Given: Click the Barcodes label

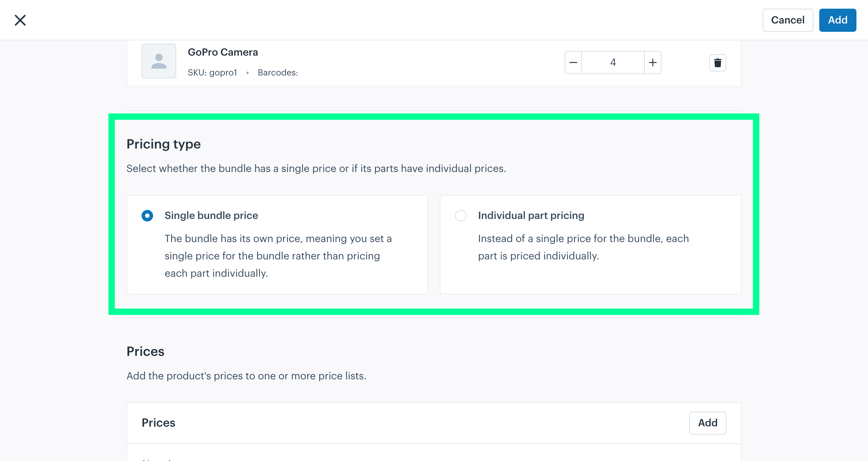Looking at the screenshot, I should click(278, 73).
